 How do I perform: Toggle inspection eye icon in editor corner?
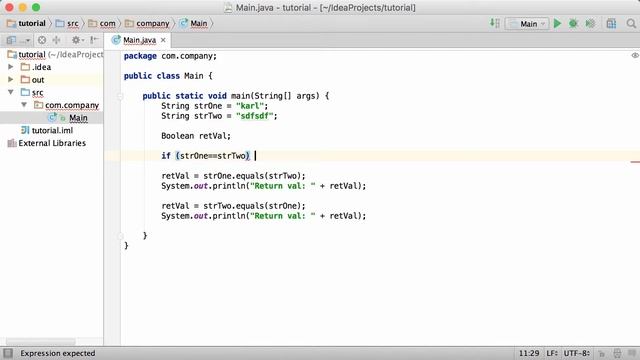[x=635, y=55]
